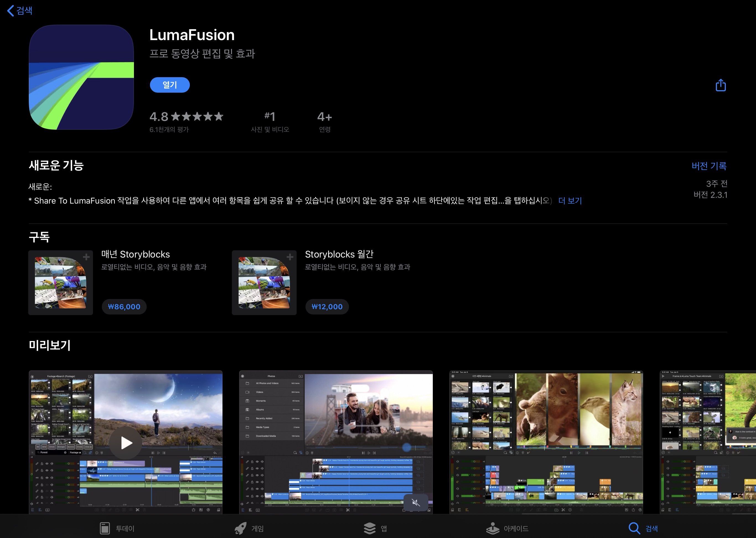Buy 매년 Storyblocks for ₩86,000
Viewport: 756px width, 538px height.
(x=124, y=307)
